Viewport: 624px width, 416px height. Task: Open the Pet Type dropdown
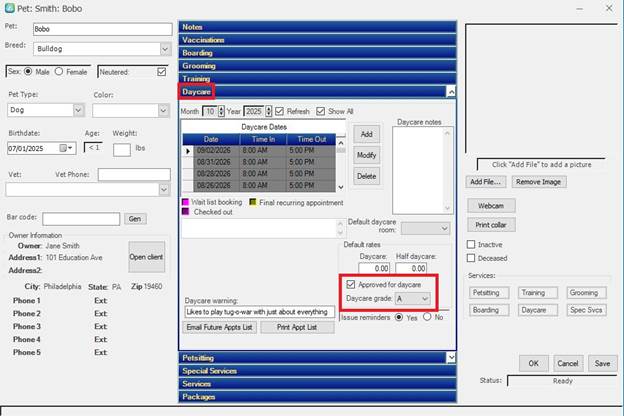pyautogui.click(x=78, y=110)
